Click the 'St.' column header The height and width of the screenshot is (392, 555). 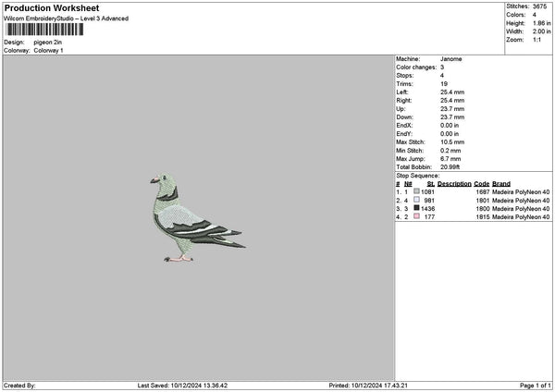431,184
